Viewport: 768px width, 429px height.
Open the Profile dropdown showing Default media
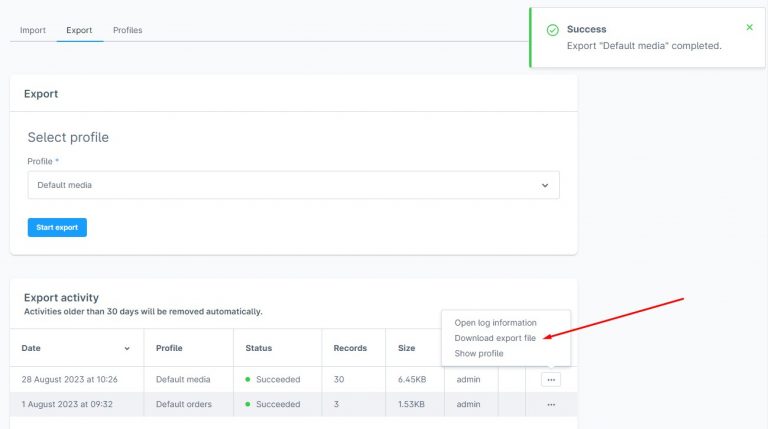(x=293, y=185)
